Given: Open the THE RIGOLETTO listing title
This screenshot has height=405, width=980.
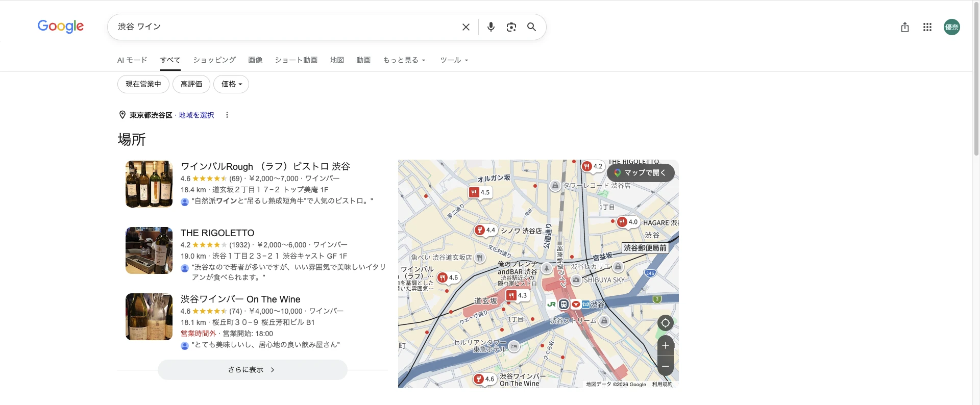Looking at the screenshot, I should click(x=217, y=233).
